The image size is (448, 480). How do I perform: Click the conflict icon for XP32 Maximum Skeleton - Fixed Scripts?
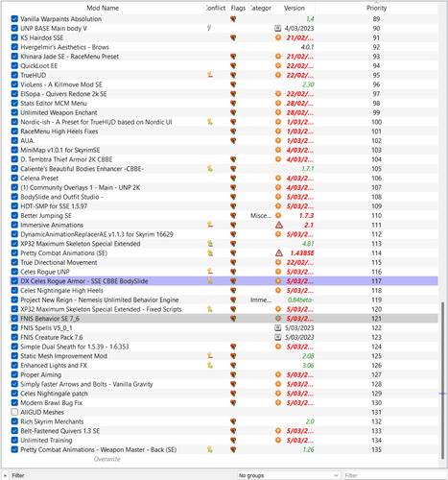[x=210, y=309]
